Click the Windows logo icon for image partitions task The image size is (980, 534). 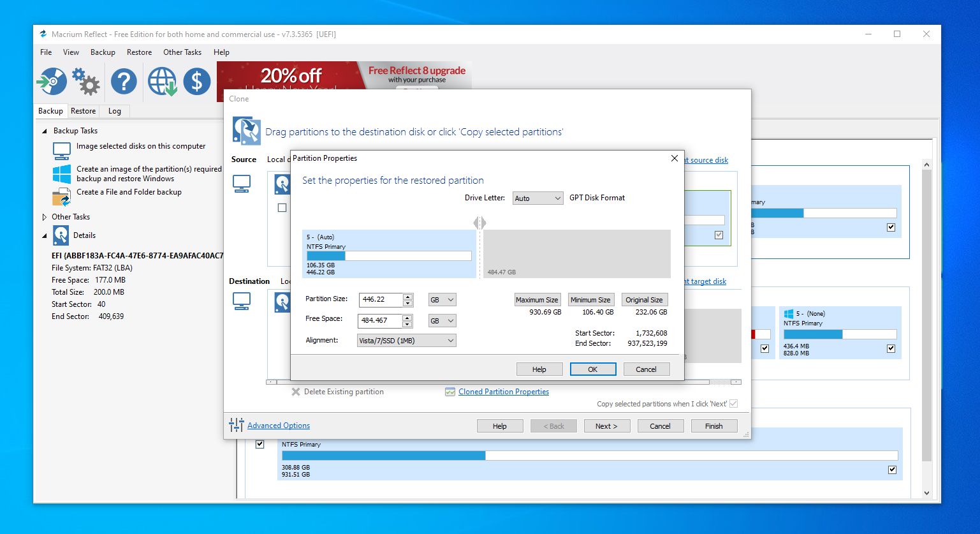click(x=62, y=174)
